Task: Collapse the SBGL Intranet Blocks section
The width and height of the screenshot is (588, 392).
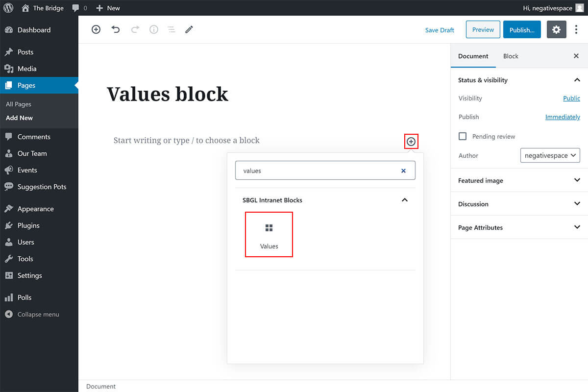Action: [405, 200]
